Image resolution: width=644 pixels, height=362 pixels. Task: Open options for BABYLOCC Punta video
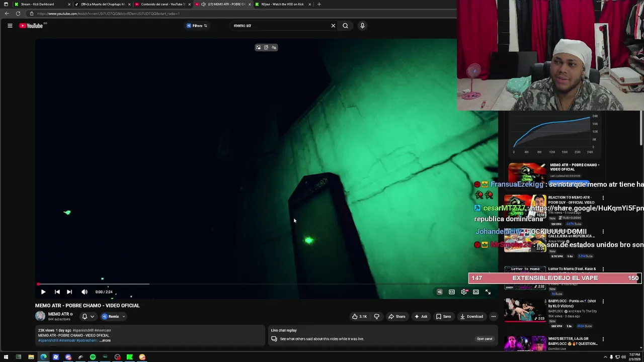[x=603, y=302]
